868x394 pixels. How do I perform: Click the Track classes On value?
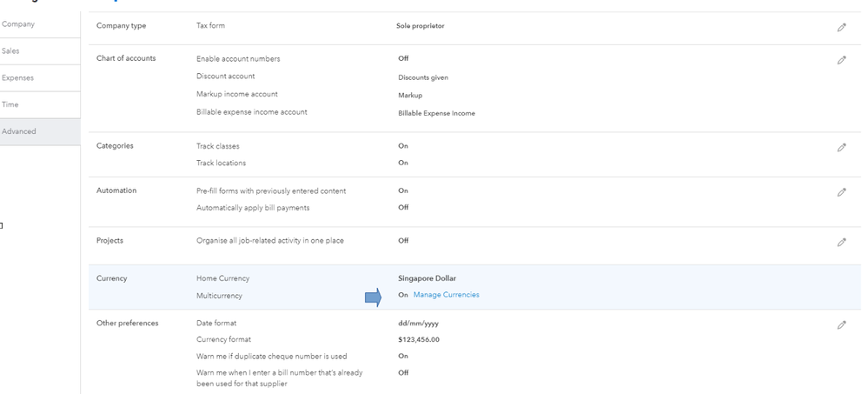coord(403,146)
